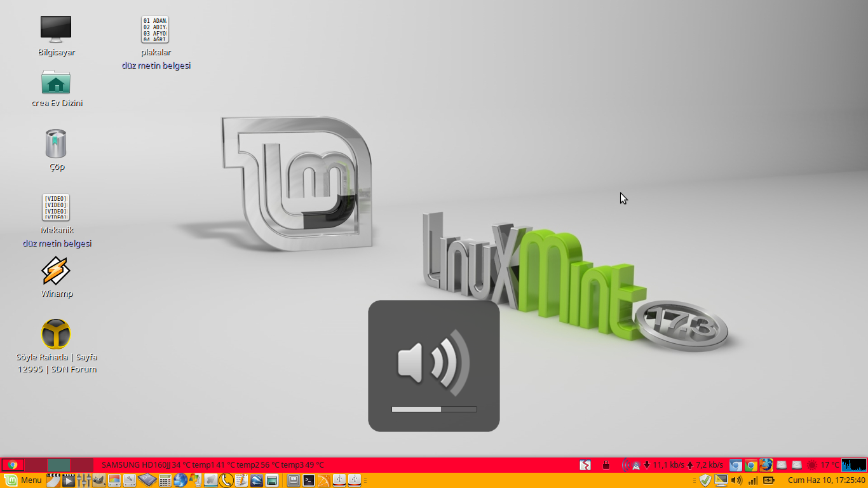Switch to the teal-colored workspace in the pager

point(59,465)
